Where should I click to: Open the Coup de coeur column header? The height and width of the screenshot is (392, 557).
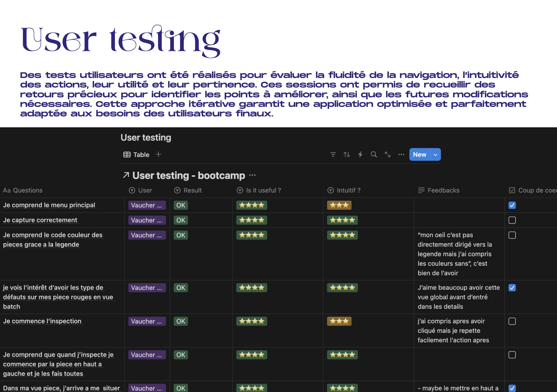[x=533, y=190]
